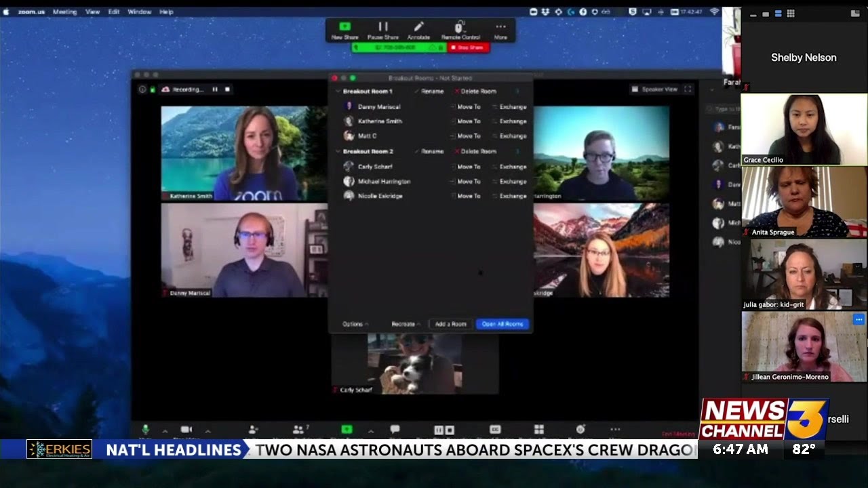This screenshot has height=488, width=868.
Task: Rename Breakout Room 2
Action: click(430, 151)
